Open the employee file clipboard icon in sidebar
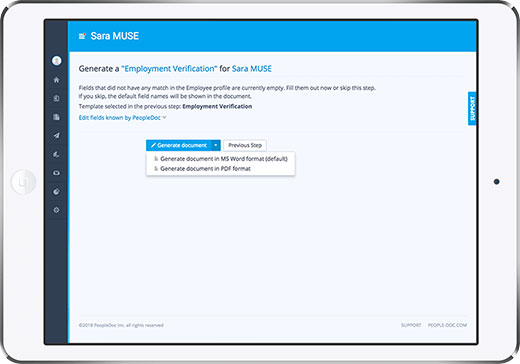The height and width of the screenshot is (364, 520). coord(56,98)
